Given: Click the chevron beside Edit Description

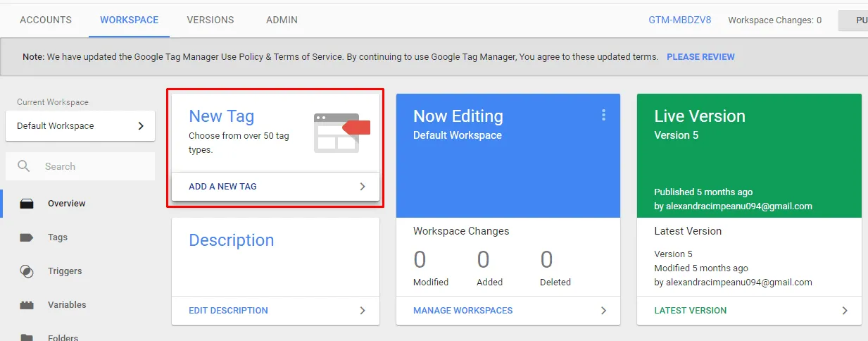Looking at the screenshot, I should [363, 310].
